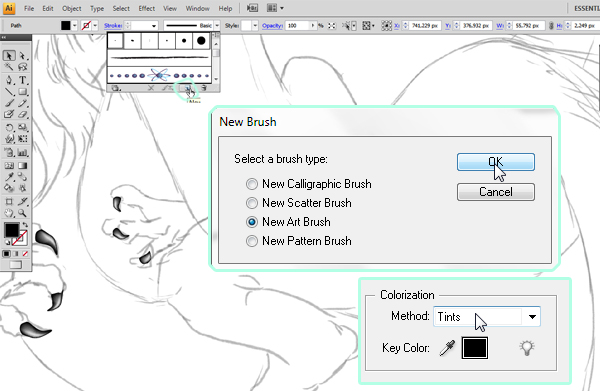Screen dimensions: 600x391
Task: Open the Effect menu
Action: (x=147, y=8)
